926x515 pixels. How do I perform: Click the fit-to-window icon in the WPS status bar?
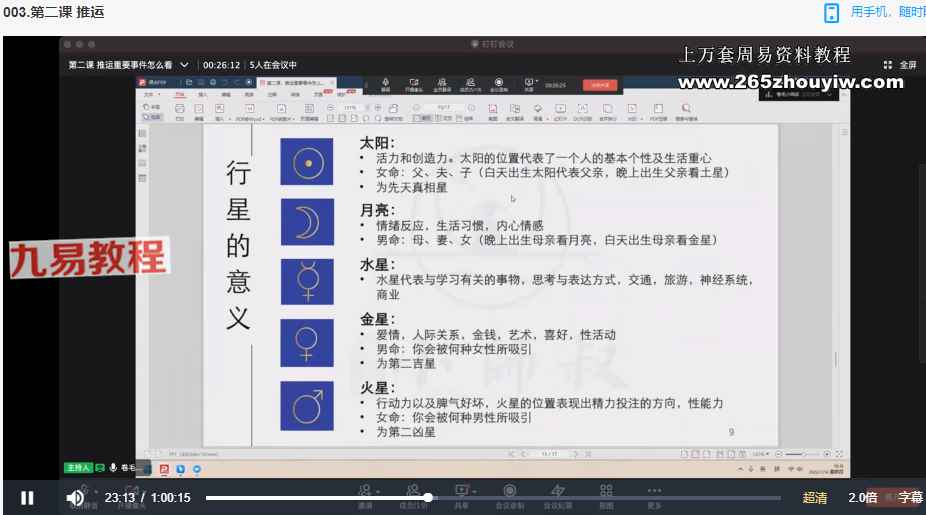pyautogui.click(x=839, y=454)
